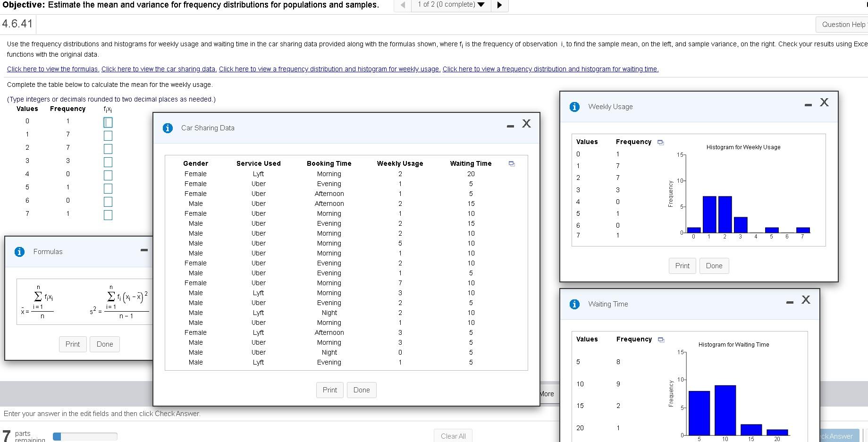Click the Booking Time column header
Screen dimensions: 868x442
[329, 163]
